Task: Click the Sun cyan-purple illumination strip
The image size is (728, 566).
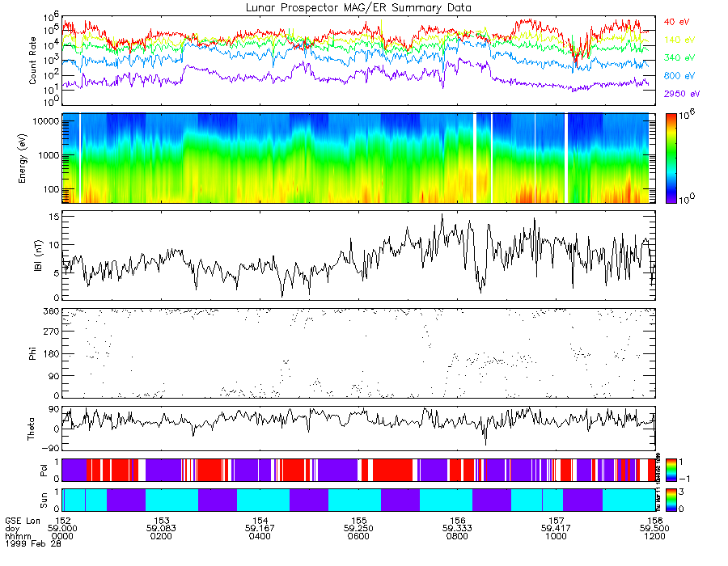Action: [x=358, y=501]
